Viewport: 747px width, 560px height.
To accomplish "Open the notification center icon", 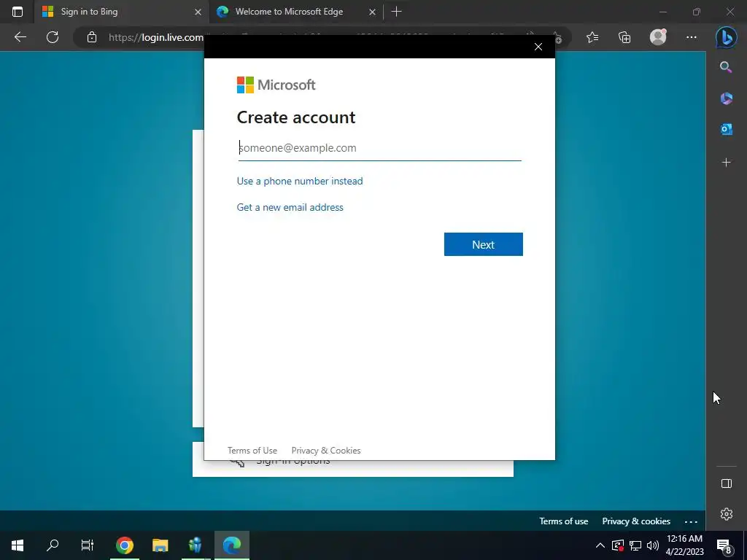I will 724,545.
